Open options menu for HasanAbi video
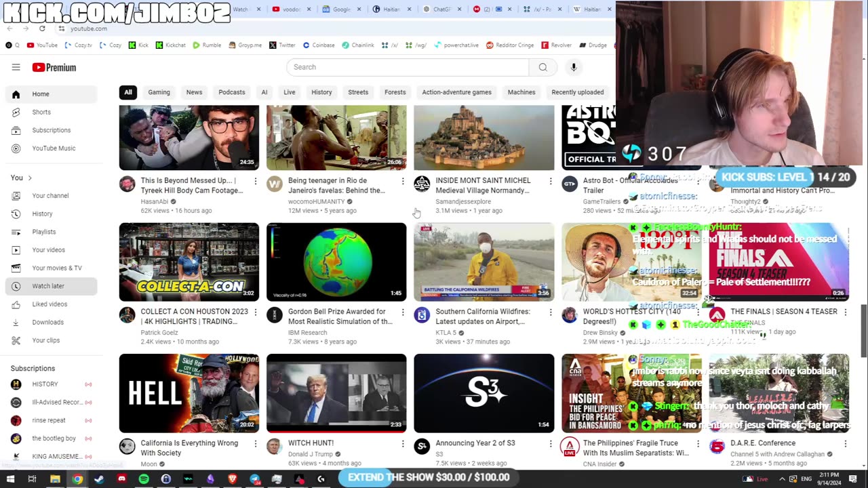The height and width of the screenshot is (488, 868). (x=256, y=181)
